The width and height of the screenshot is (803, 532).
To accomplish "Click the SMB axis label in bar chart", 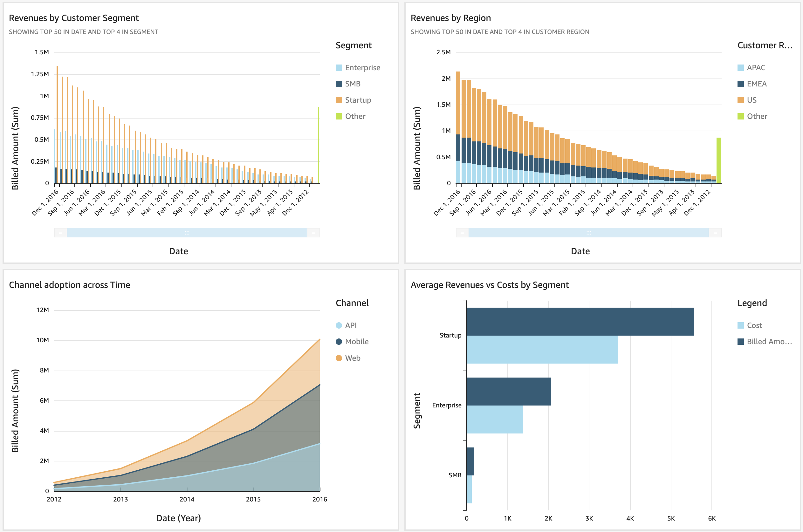I will pos(455,475).
